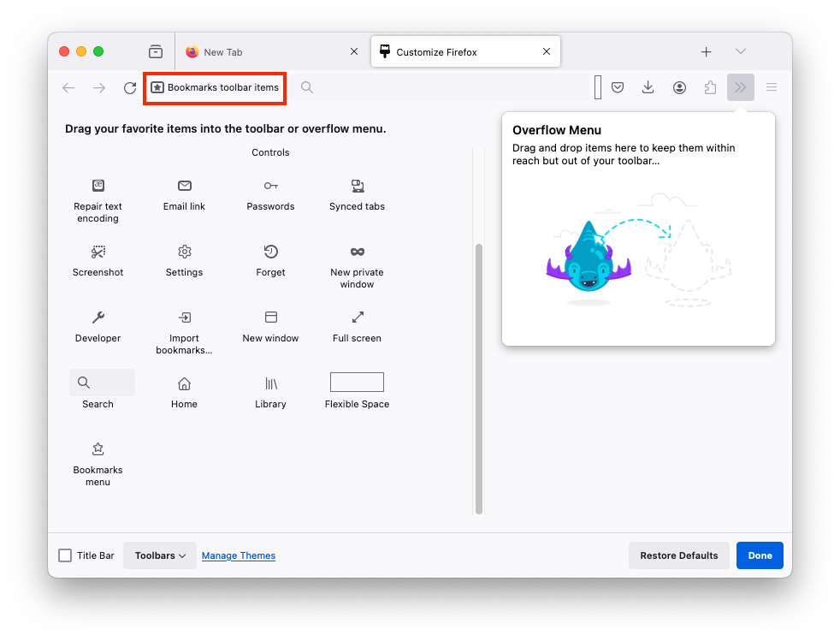This screenshot has height=641, width=840.
Task: Open the Manage Themes link
Action: point(239,555)
